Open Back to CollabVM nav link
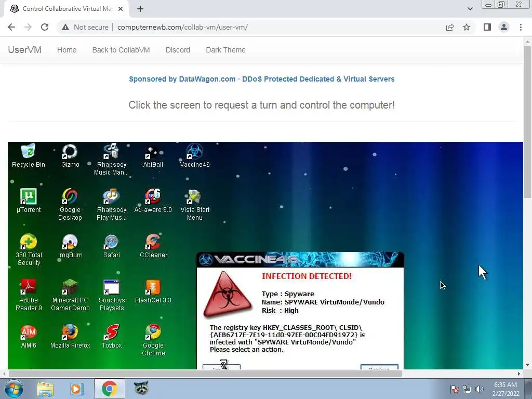The height and width of the screenshot is (399, 532). [121, 50]
